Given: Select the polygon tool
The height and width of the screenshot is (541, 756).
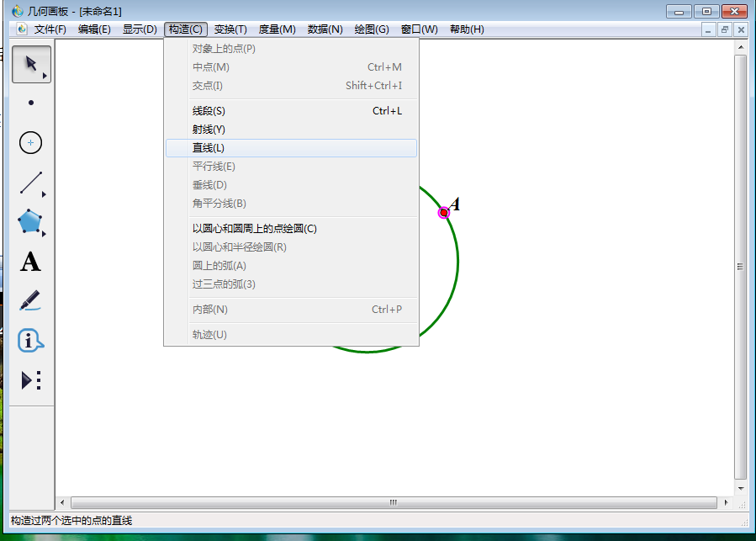Looking at the screenshot, I should (x=29, y=222).
